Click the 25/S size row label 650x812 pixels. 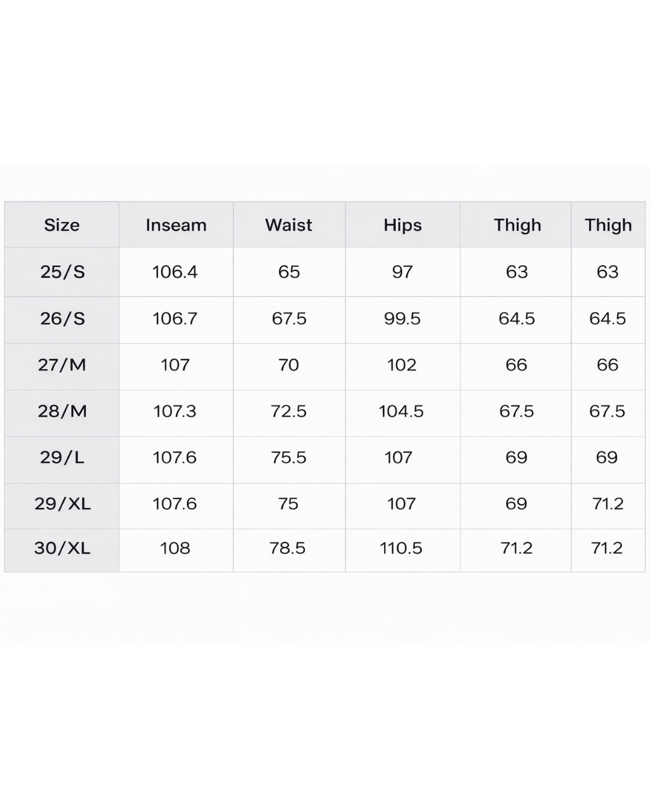click(x=62, y=272)
